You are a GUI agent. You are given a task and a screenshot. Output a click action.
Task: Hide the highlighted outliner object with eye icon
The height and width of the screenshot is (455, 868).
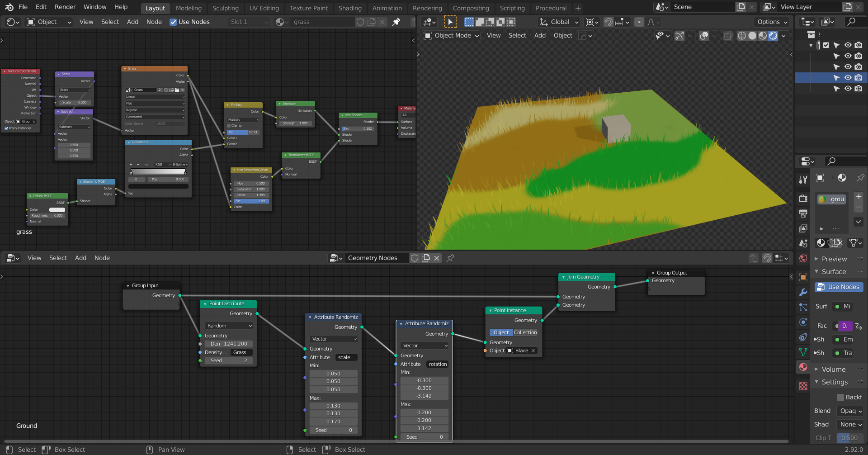pos(848,78)
